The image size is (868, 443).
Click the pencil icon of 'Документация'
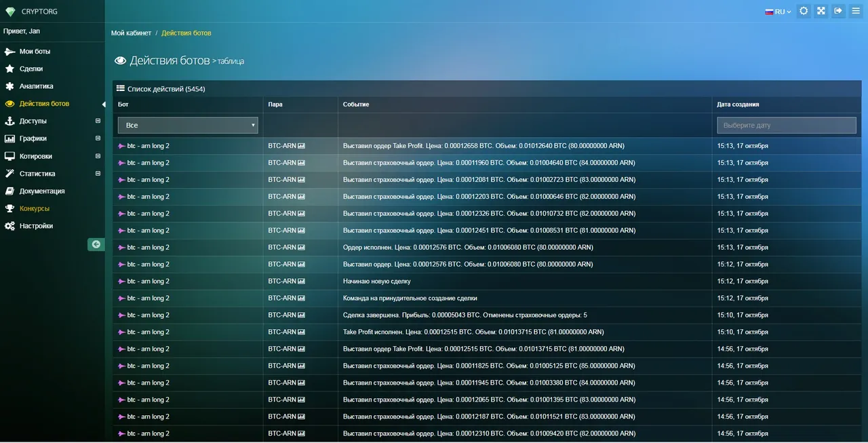9,191
